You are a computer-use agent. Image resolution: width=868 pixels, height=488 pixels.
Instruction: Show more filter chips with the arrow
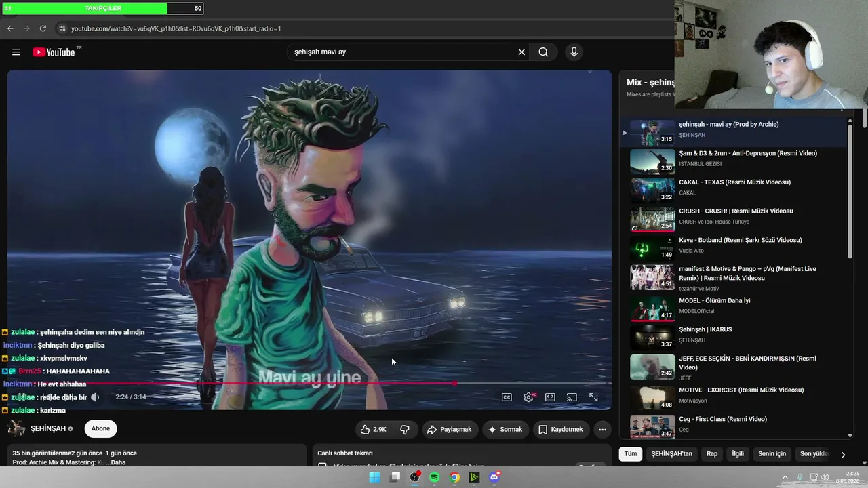[x=843, y=455]
